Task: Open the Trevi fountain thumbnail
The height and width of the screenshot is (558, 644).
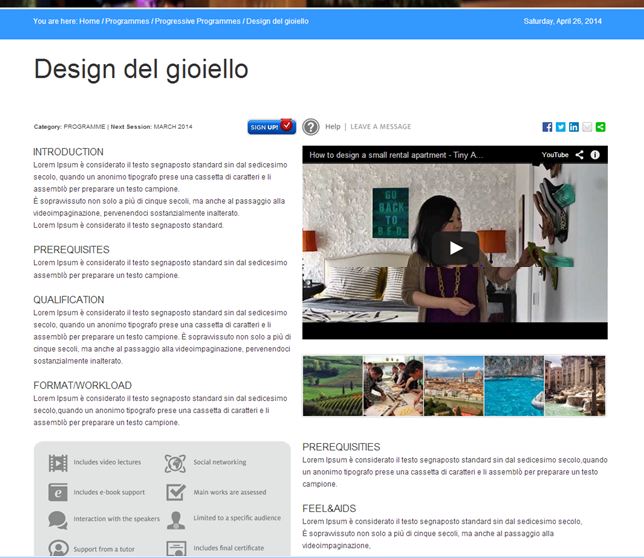Action: 575,386
